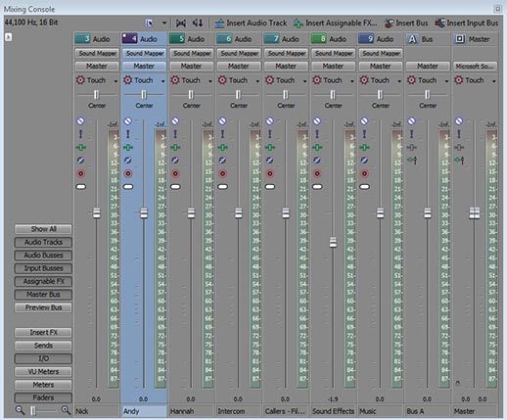Viewport: 507px width, 420px height.
Task: Solo the Music channel
Action: (x=364, y=134)
